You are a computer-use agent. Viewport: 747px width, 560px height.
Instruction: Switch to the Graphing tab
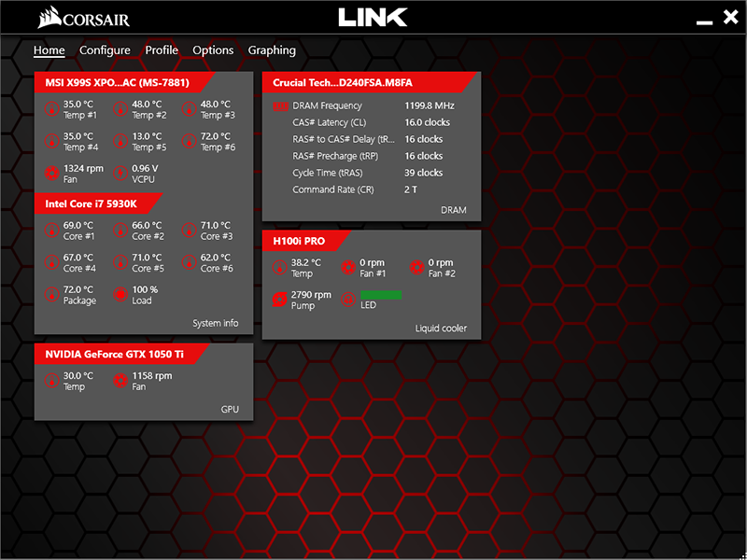pyautogui.click(x=272, y=50)
